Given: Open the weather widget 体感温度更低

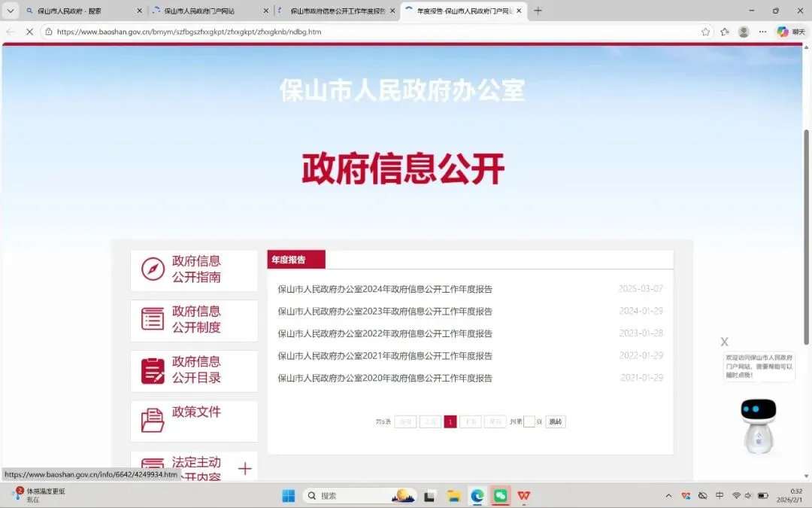Looking at the screenshot, I should tap(39, 495).
